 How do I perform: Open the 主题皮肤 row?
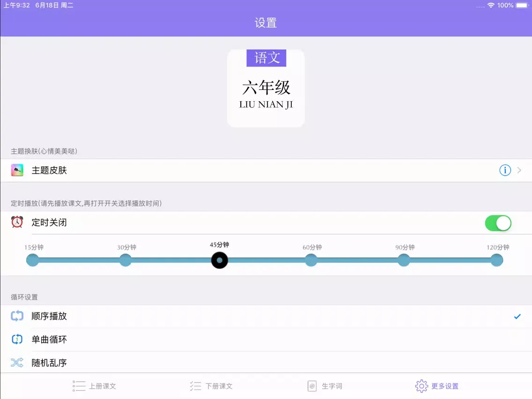click(x=266, y=170)
